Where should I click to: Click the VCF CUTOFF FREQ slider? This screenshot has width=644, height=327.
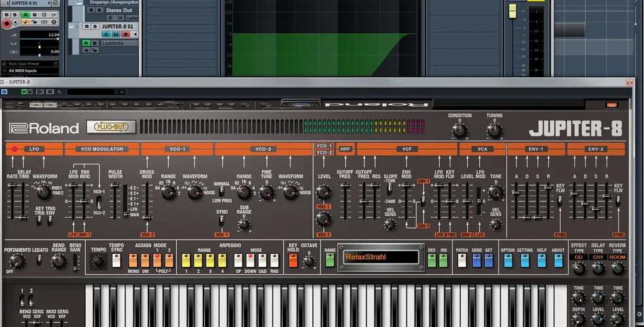tap(363, 201)
